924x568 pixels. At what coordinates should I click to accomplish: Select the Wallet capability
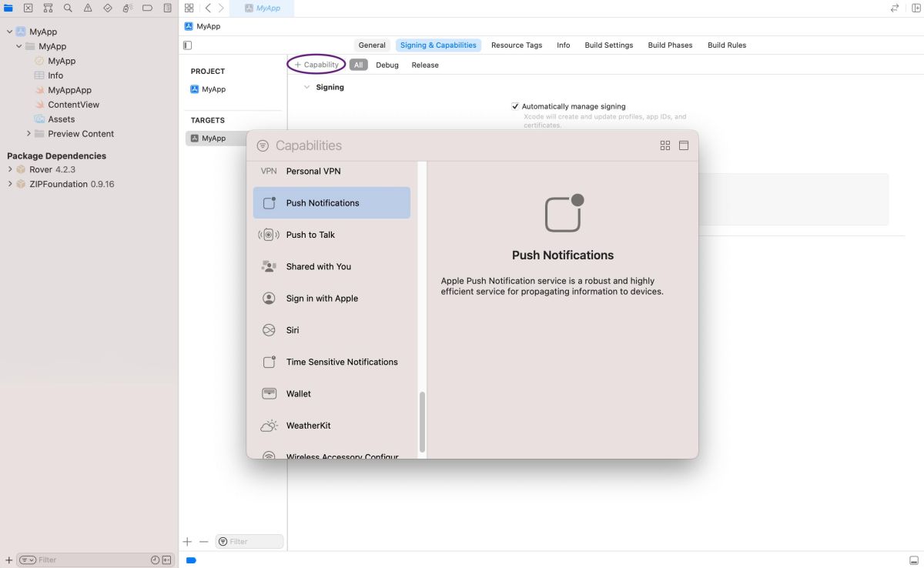332,394
